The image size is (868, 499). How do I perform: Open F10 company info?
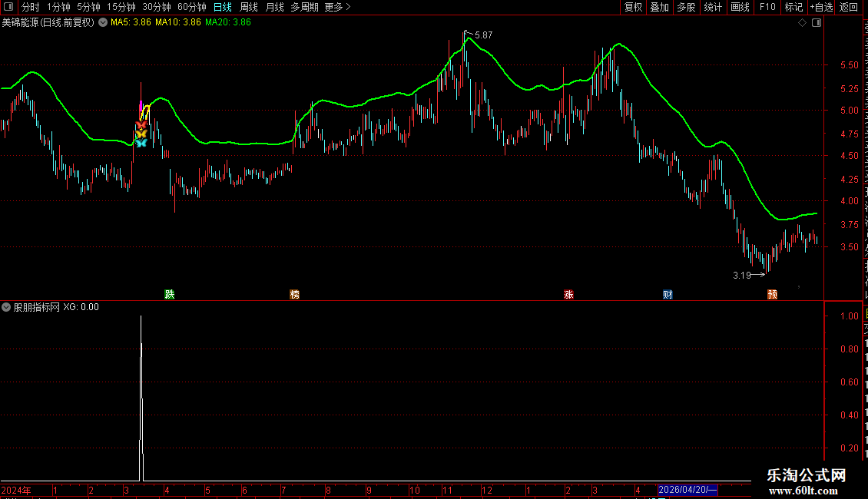point(767,7)
